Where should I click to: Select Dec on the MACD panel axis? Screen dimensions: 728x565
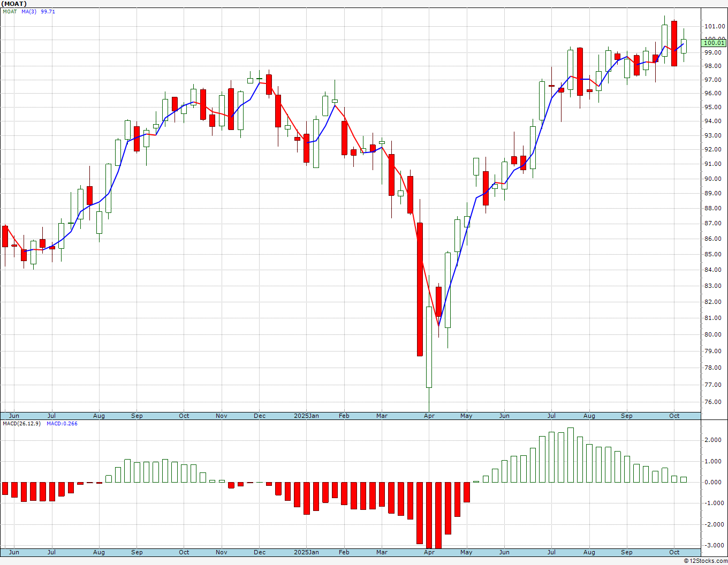(x=260, y=552)
